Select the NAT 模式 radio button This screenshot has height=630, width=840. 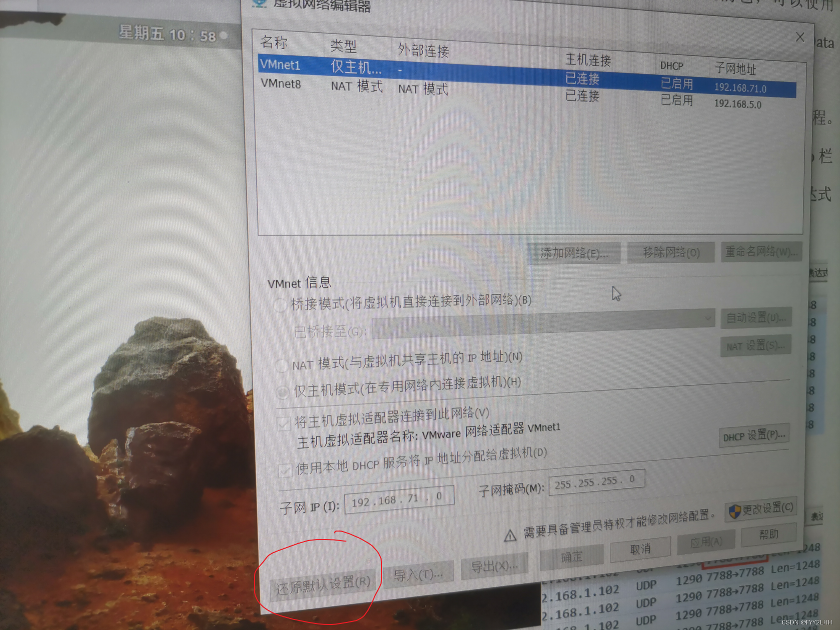282,365
